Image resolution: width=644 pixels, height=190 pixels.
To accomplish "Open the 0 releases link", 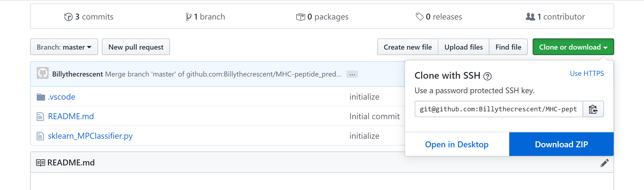I will tap(439, 17).
